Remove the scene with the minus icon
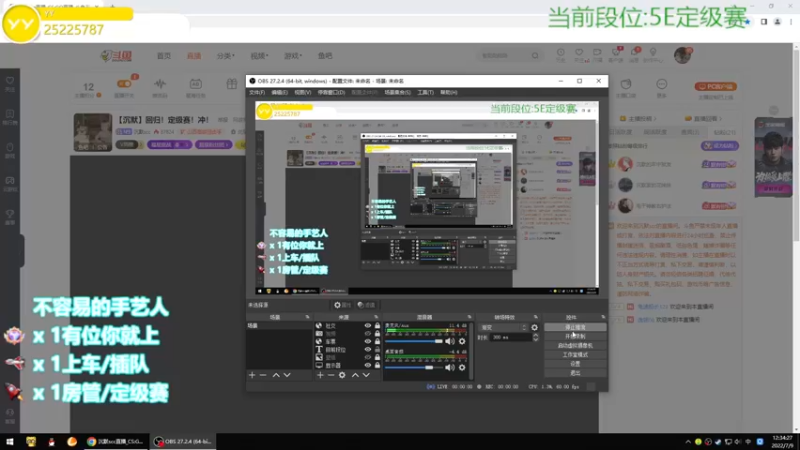The height and width of the screenshot is (450, 800). tap(263, 375)
